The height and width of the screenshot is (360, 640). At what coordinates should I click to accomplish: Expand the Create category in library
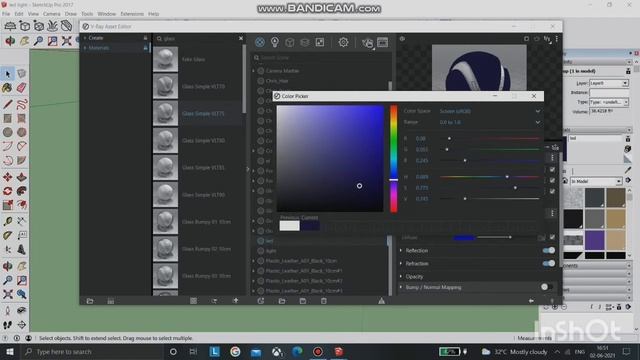(85, 38)
